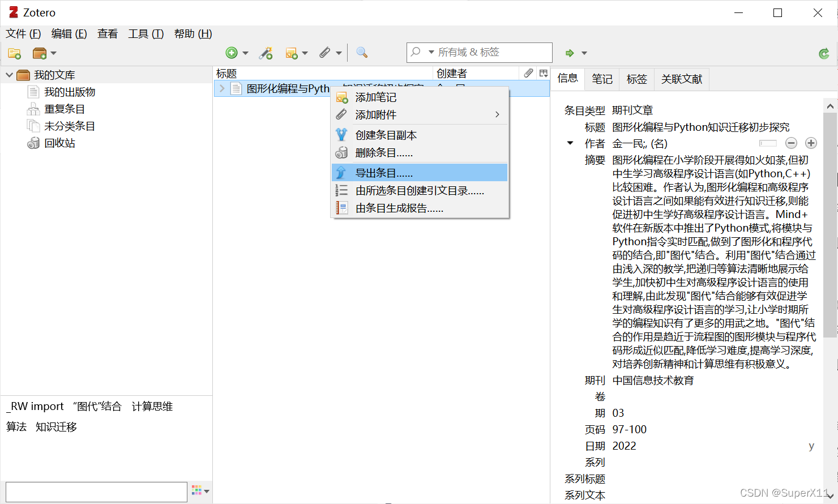Screen dimensions: 838x504
Task: Click the column picker icon in header
Action: (x=544, y=73)
